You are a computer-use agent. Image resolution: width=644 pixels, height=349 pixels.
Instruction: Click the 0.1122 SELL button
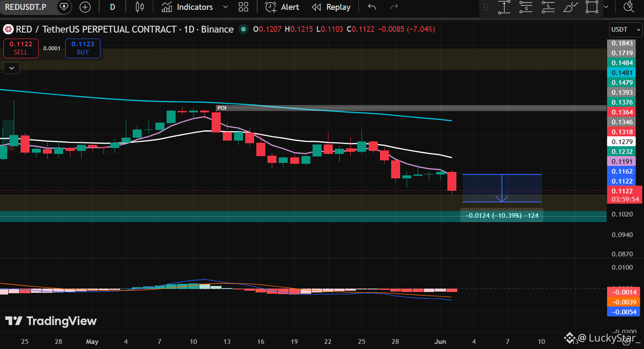pyautogui.click(x=21, y=48)
